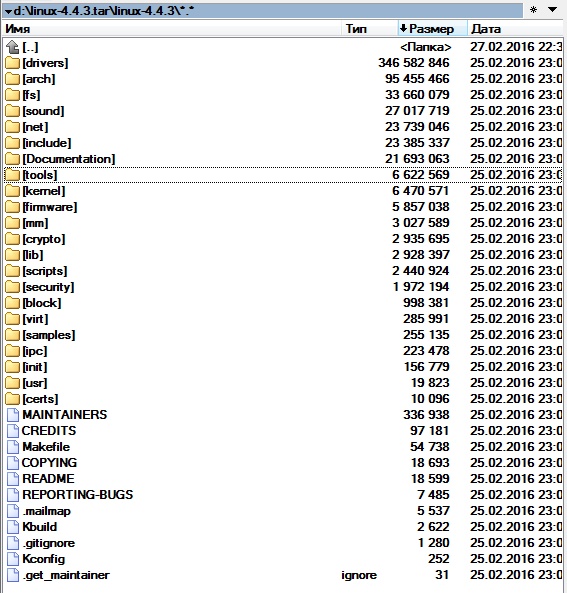Click the net folder icon

(x=12, y=127)
